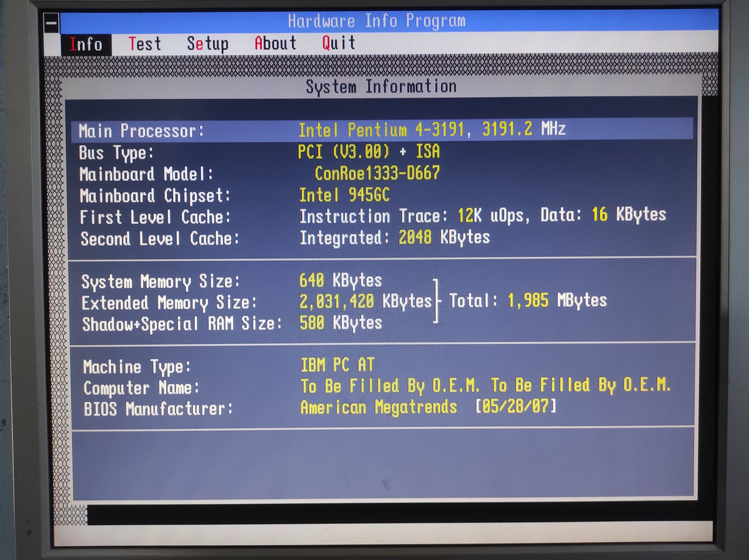The height and width of the screenshot is (560, 749).
Task: Select the Shadow+Special RAM Size label
Action: [182, 324]
